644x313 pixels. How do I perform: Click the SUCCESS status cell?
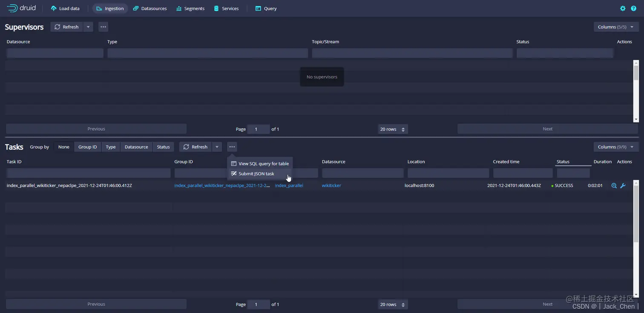coord(562,185)
